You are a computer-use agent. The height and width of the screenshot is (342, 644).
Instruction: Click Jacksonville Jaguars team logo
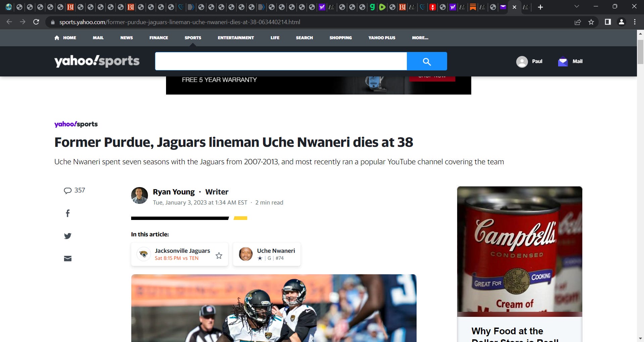pyautogui.click(x=144, y=254)
